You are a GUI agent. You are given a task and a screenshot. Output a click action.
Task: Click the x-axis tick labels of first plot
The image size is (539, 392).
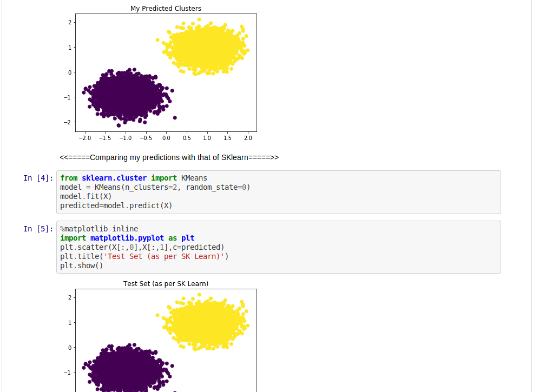coord(166,138)
